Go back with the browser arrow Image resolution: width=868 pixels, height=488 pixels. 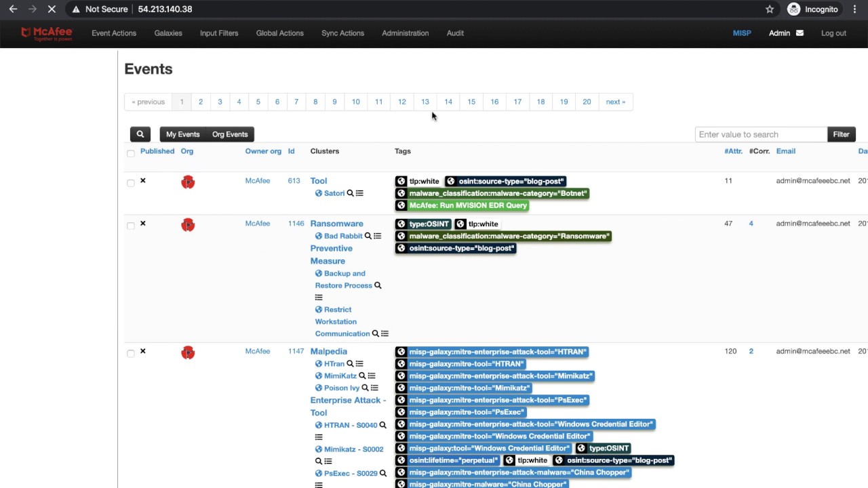(13, 9)
